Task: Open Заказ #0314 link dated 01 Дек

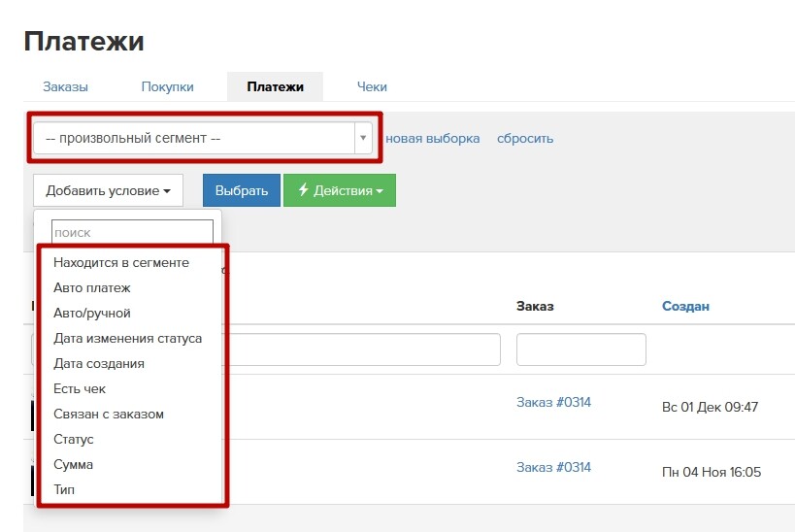Action: (553, 402)
